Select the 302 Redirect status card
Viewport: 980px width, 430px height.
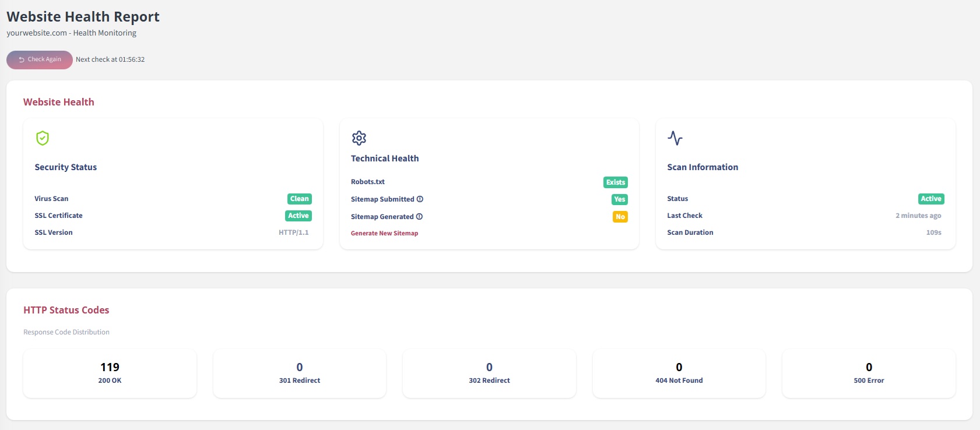489,373
